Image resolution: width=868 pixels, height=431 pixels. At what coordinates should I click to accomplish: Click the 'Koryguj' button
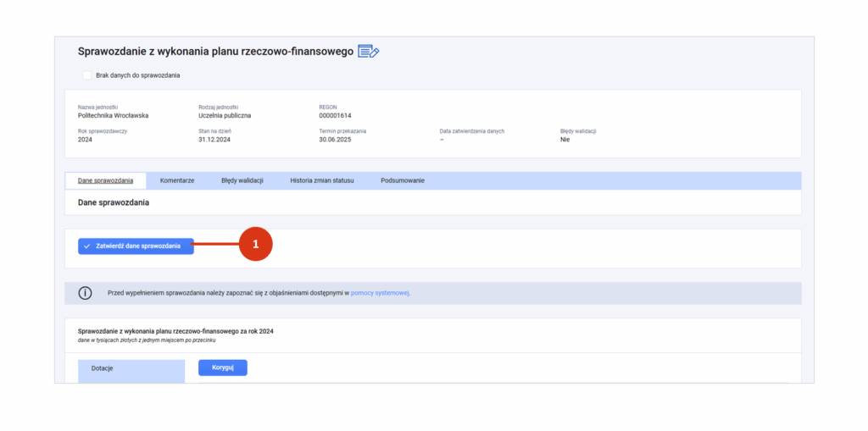[x=223, y=368]
